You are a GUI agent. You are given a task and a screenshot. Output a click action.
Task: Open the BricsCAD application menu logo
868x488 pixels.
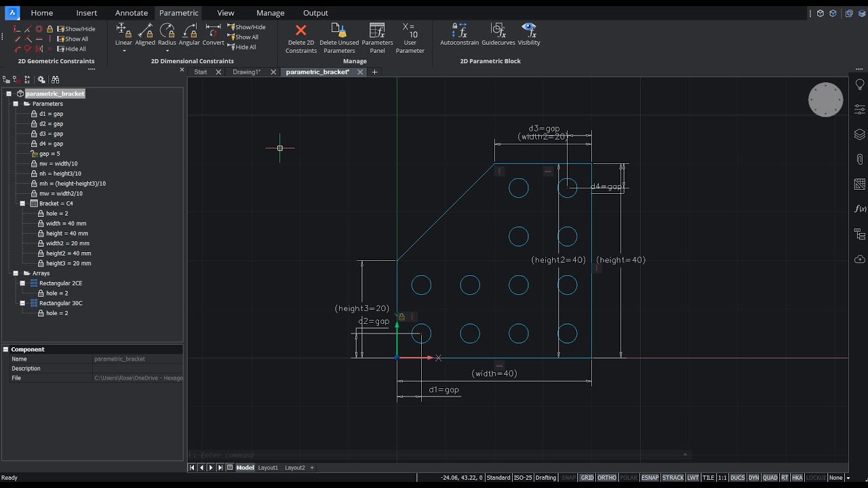click(x=12, y=12)
